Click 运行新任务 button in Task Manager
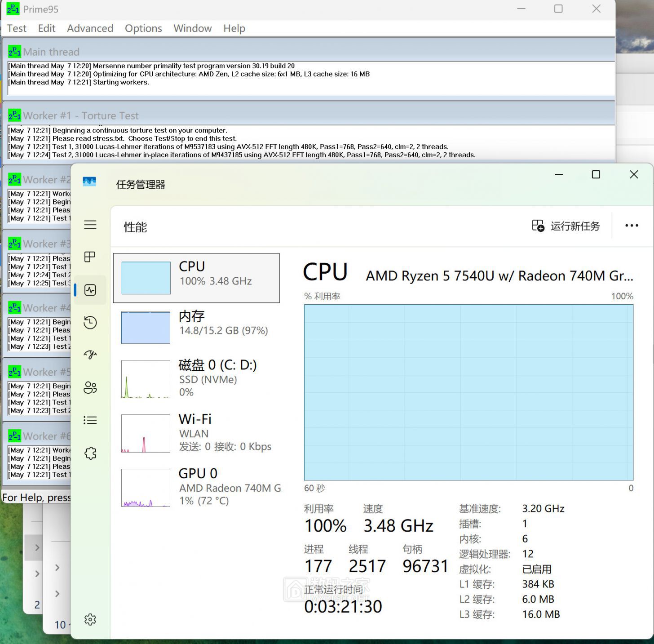 click(x=566, y=226)
